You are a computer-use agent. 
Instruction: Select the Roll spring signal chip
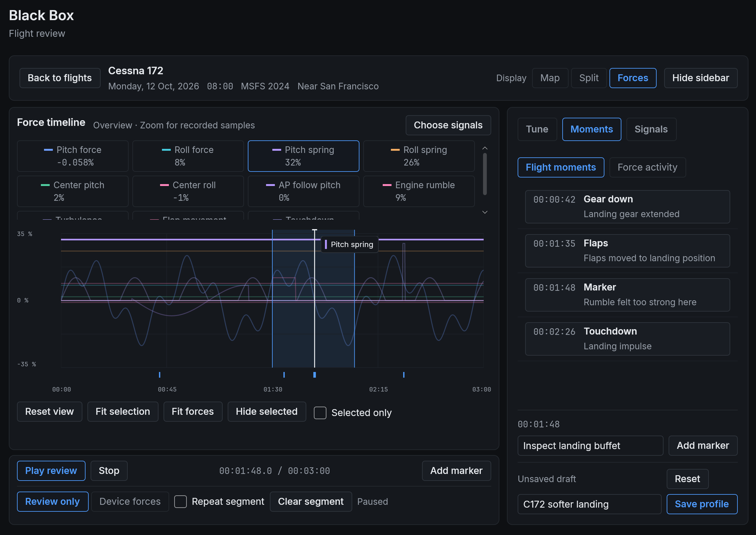click(419, 156)
